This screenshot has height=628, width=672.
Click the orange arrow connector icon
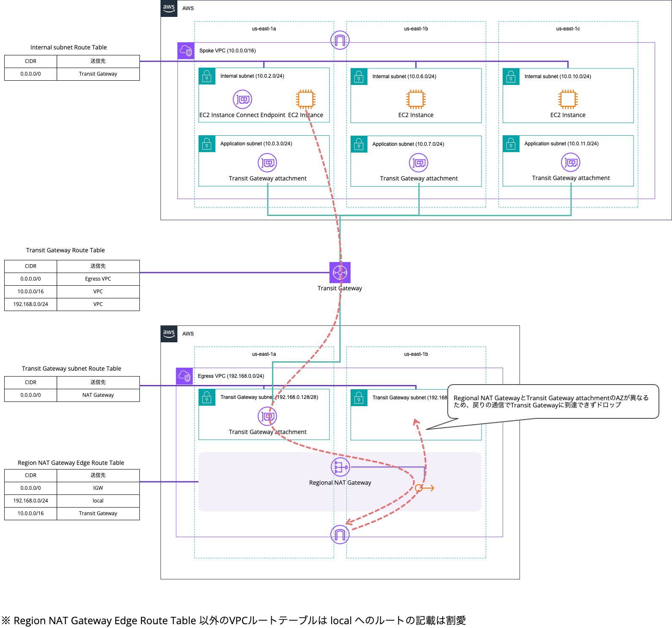[424, 488]
